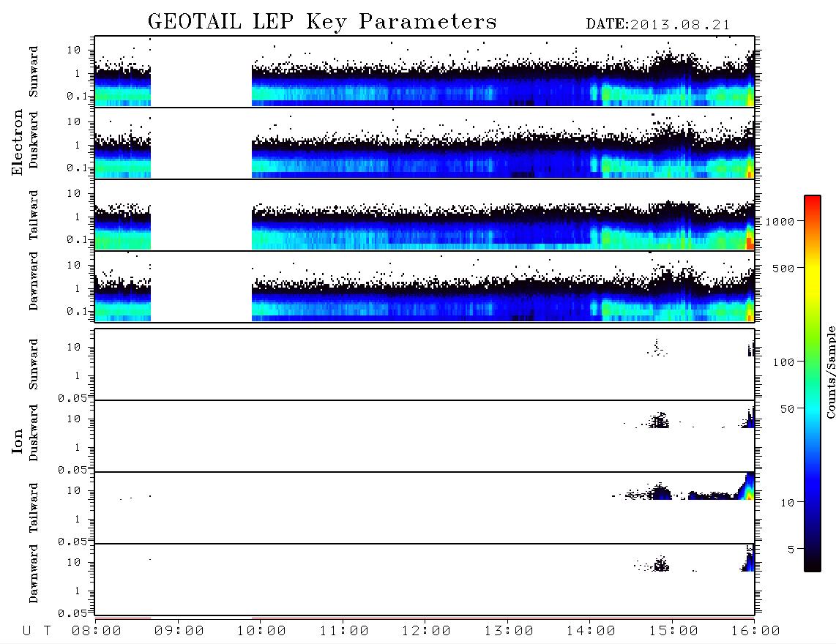Click the 15:00 time axis label

(673, 632)
